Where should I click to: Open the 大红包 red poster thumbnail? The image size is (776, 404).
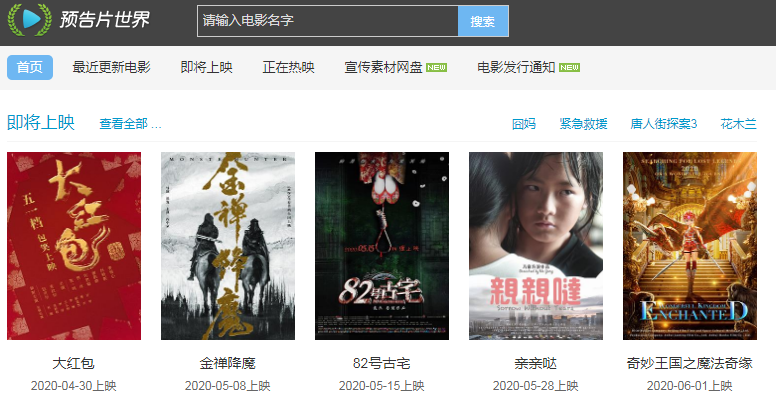pos(74,246)
